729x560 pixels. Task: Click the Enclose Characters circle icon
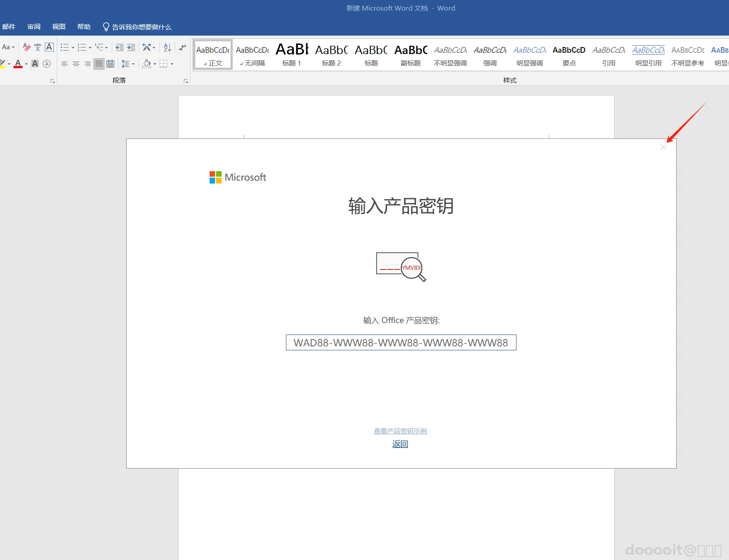47,64
